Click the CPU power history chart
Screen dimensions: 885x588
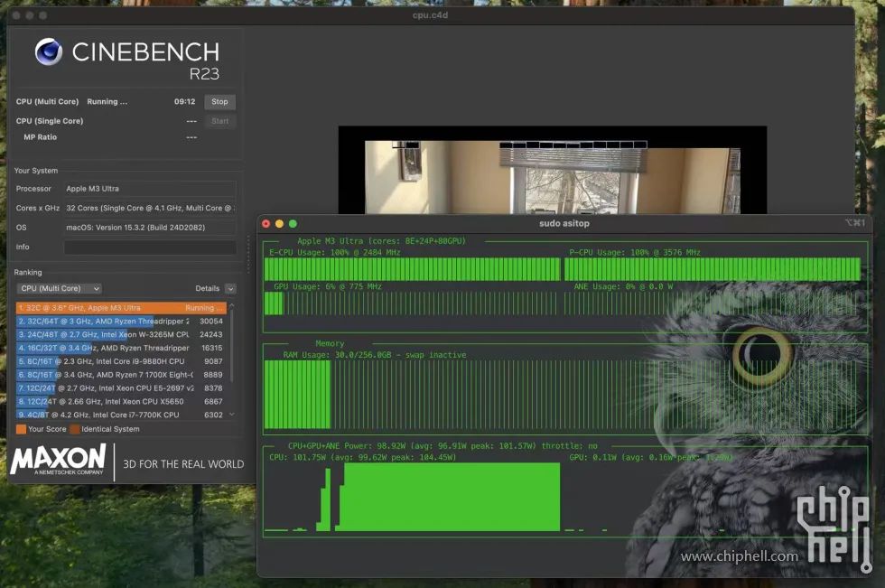tap(413, 497)
